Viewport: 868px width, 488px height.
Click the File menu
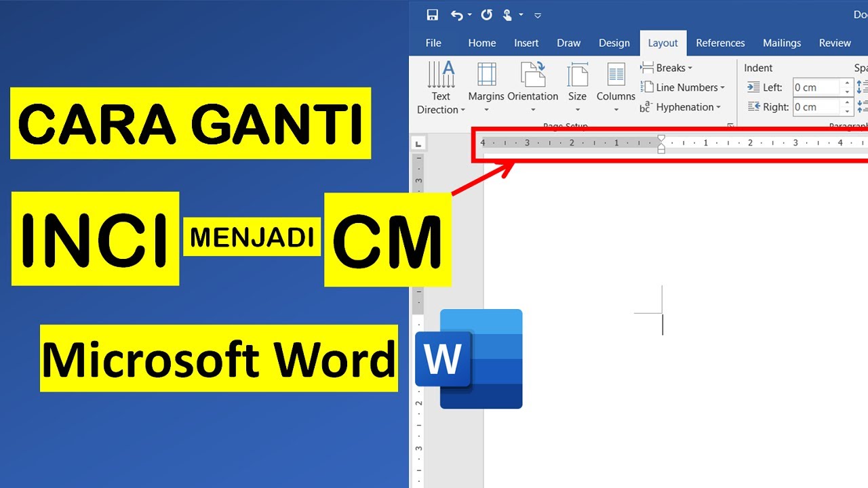[433, 43]
